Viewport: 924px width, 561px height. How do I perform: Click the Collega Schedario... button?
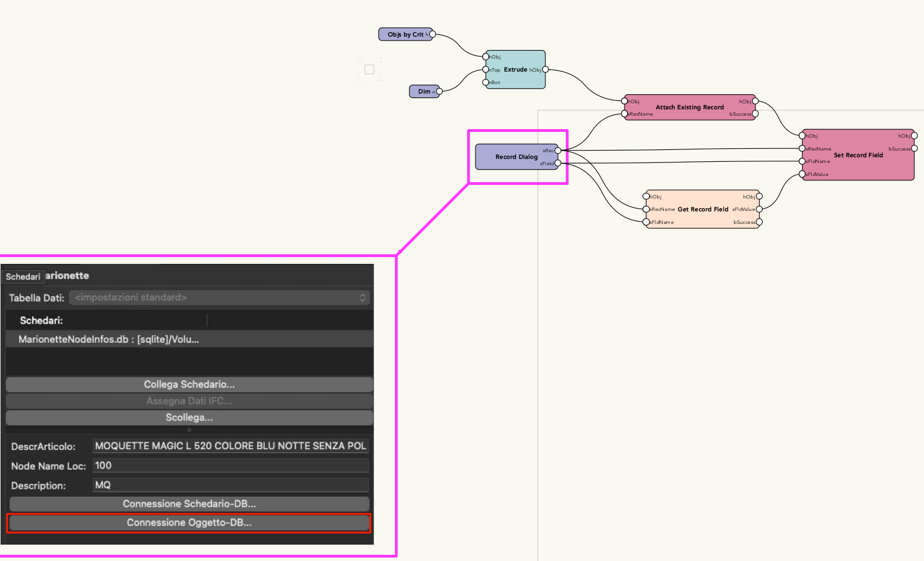click(189, 385)
